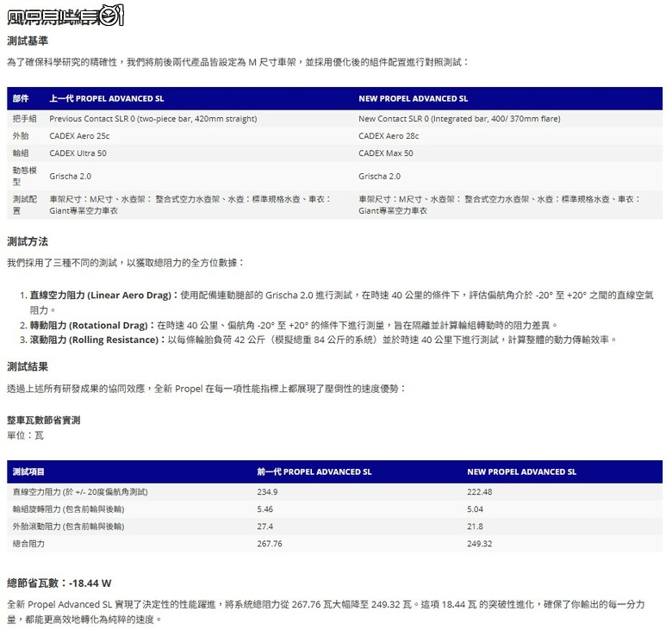Click the 總節省瓦數：-18.44 W heading
Viewport: 672px width, 630px height.
click(x=59, y=583)
